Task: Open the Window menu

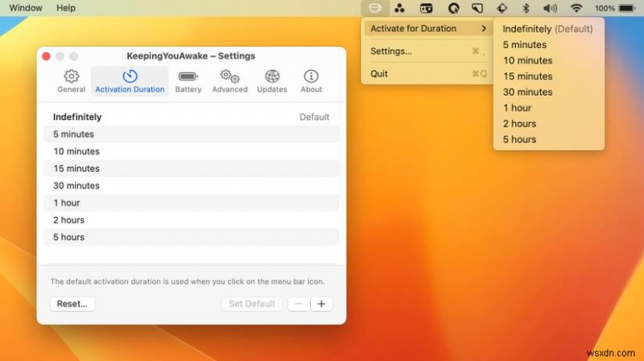Action: [26, 8]
